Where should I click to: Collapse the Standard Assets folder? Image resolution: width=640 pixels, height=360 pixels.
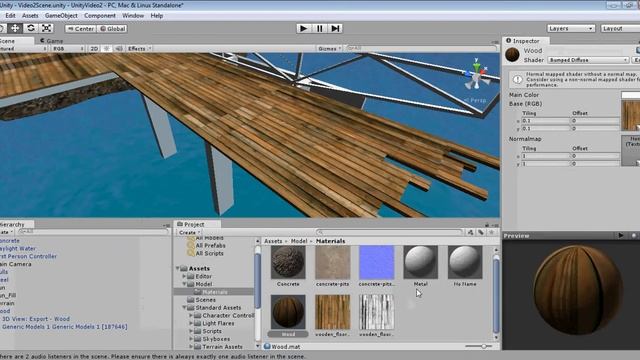[x=184, y=308]
